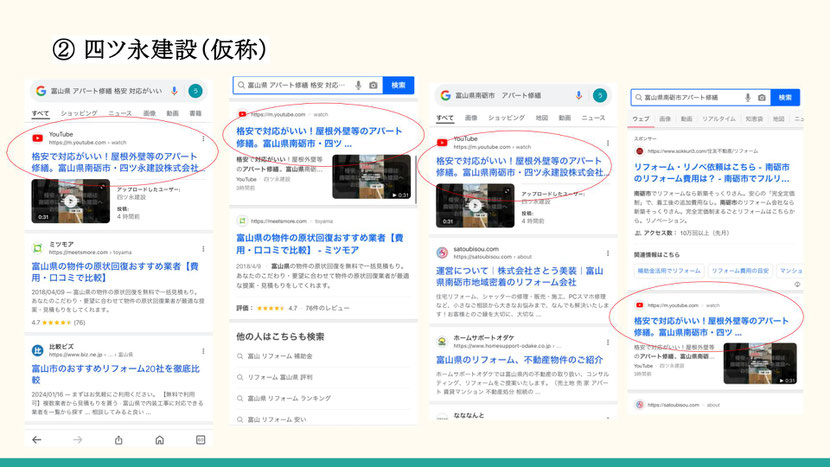Image resolution: width=830 pixels, height=467 pixels.
Task: Open YouTube 格安で対応がいい title in Google 南砺市 results
Action: [x=522, y=166]
